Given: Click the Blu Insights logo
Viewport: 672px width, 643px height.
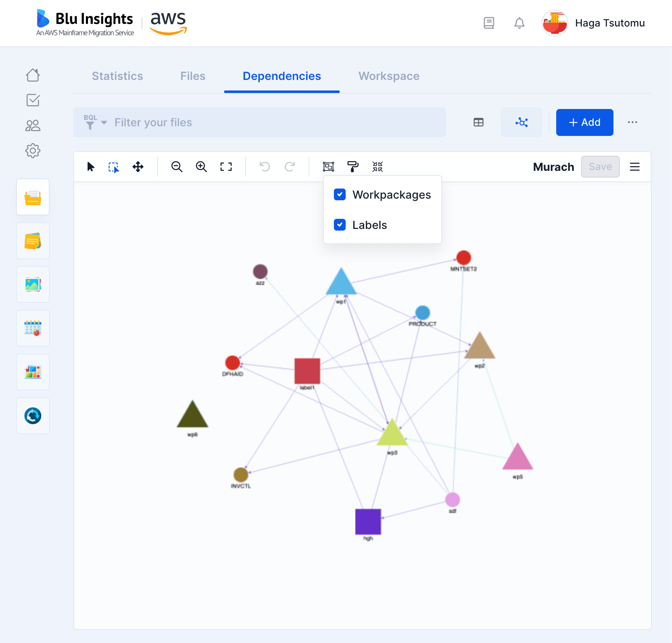Looking at the screenshot, I should (85, 22).
